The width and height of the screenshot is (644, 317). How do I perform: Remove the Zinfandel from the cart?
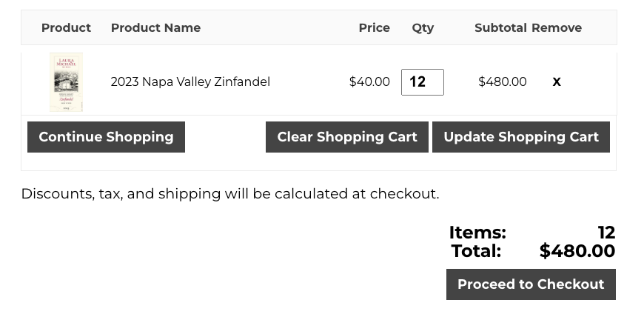[557, 82]
